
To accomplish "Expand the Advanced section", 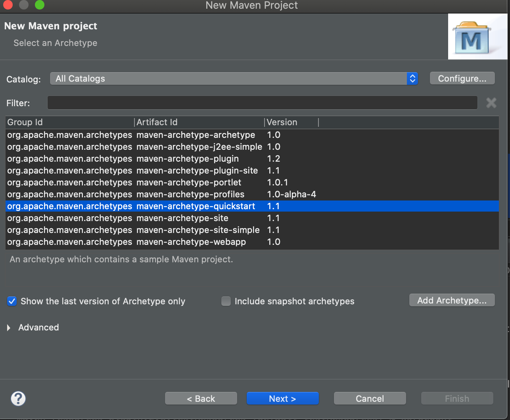I will coord(9,328).
